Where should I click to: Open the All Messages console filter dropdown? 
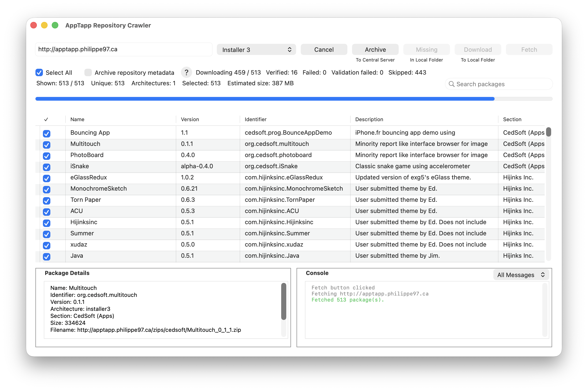pyautogui.click(x=521, y=275)
